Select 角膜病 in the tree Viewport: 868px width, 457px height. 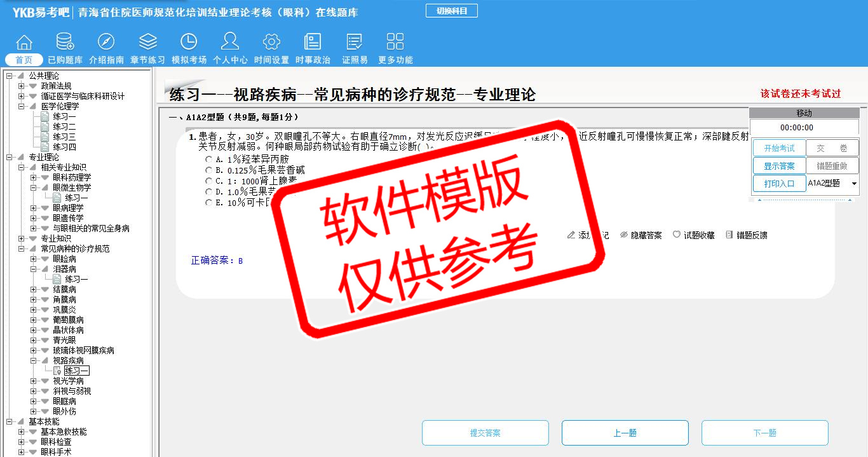pyautogui.click(x=65, y=300)
